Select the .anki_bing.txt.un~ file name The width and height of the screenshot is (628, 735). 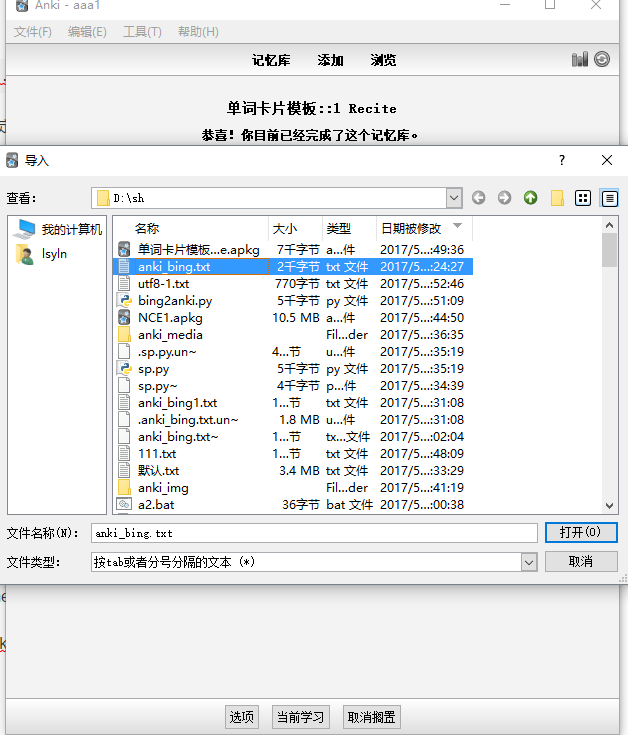pyautogui.click(x=188, y=420)
